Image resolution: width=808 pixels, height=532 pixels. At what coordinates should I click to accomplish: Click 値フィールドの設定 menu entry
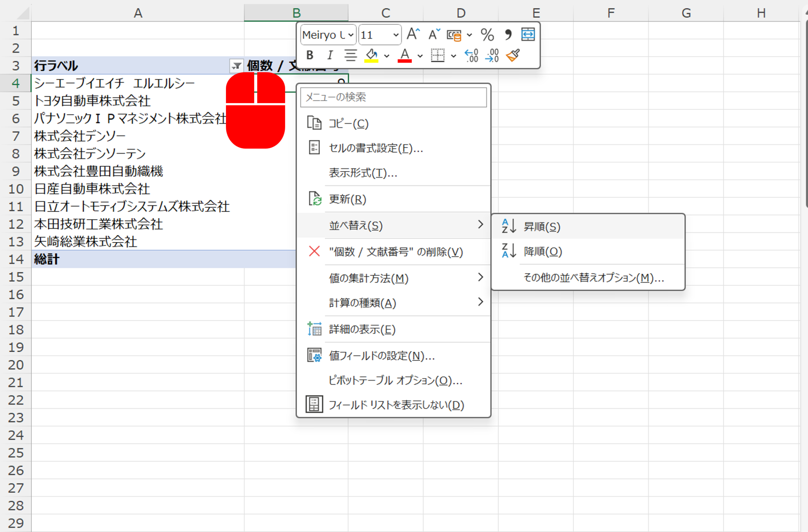point(382,356)
